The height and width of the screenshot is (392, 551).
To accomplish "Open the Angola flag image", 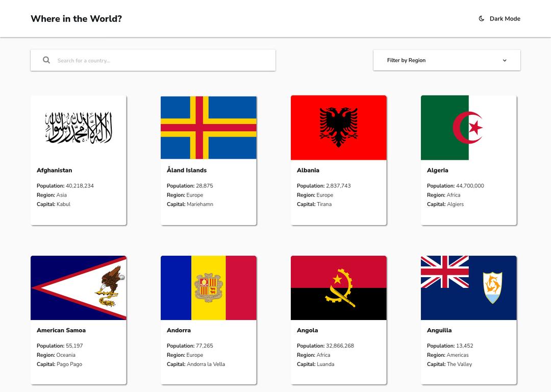I will [x=339, y=288].
